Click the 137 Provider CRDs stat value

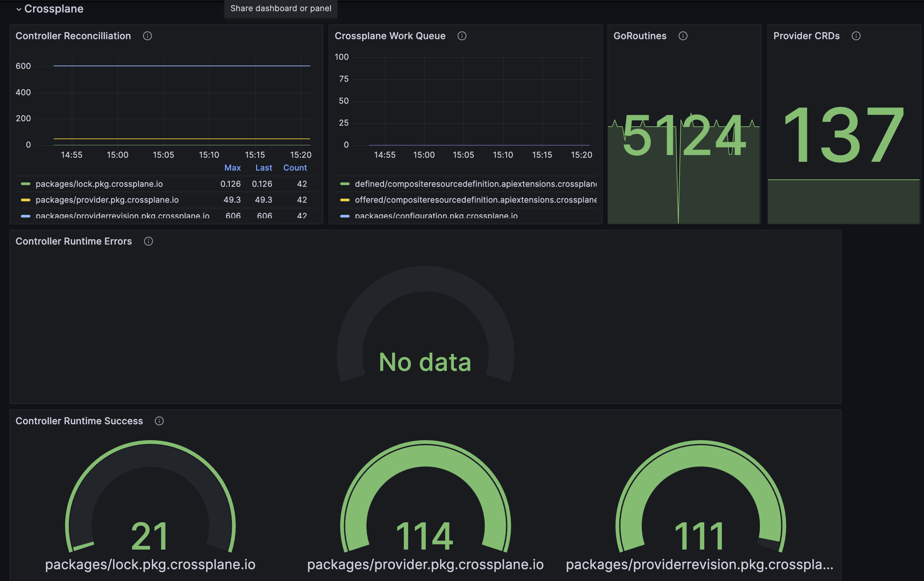coord(843,134)
